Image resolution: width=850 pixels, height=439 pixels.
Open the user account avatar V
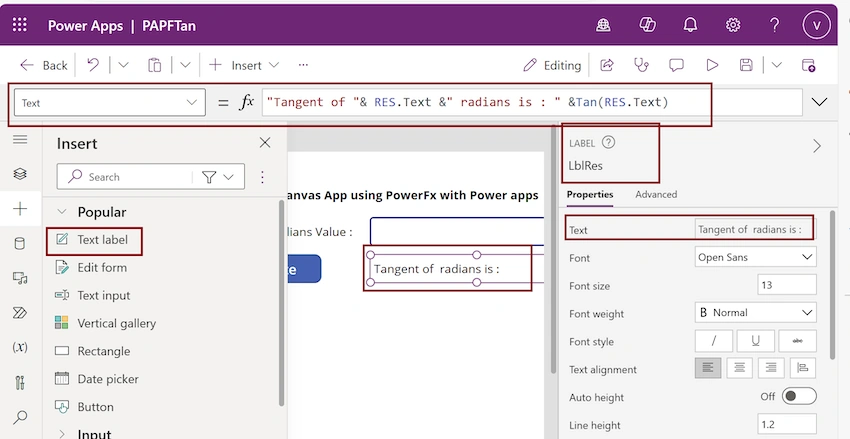click(816, 25)
